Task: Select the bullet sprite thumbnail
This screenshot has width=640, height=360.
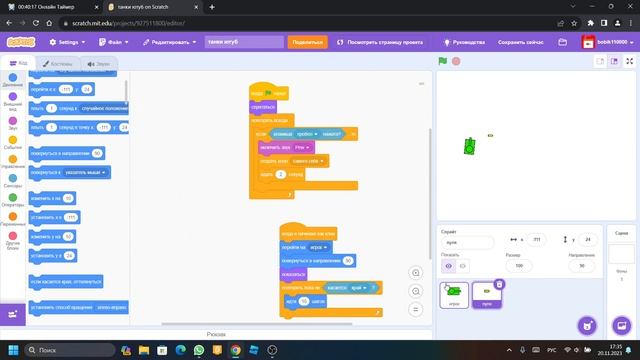Action: [x=487, y=295]
